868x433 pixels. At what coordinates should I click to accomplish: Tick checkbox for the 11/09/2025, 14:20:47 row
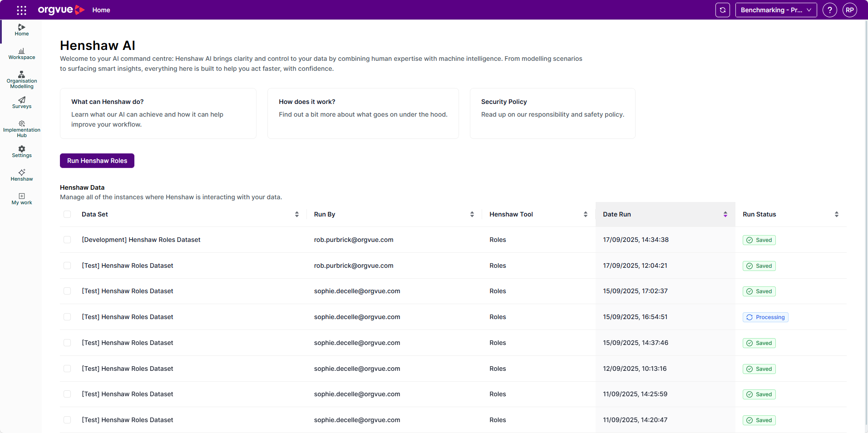[67, 420]
